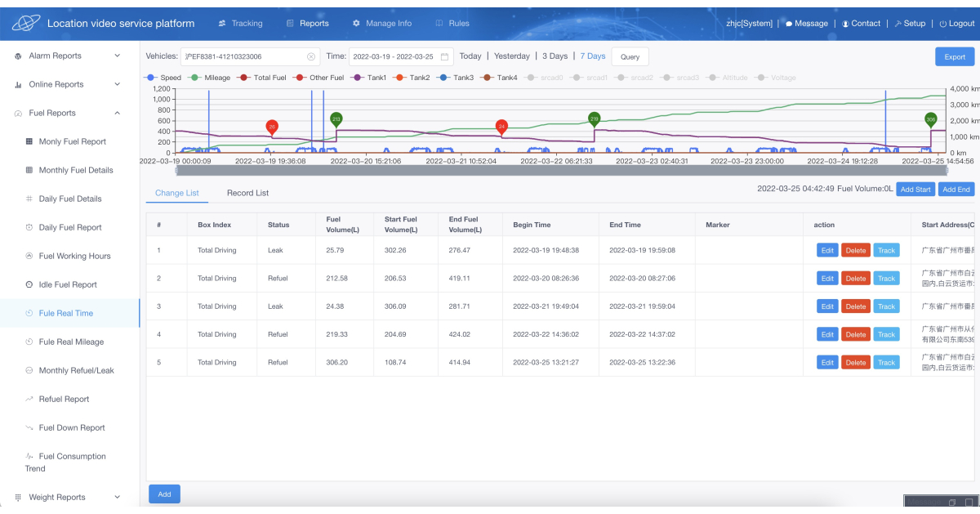This screenshot has width=980, height=514.
Task: Click the platform globe logo icon
Action: [25, 24]
